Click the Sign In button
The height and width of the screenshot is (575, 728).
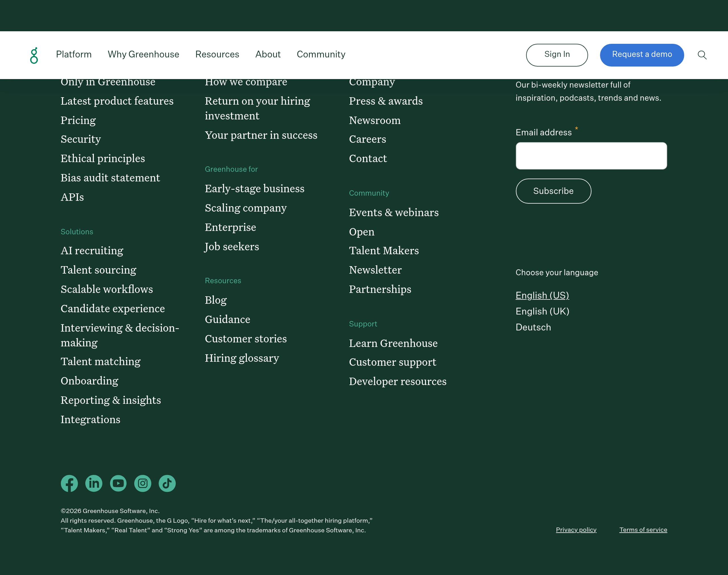[557, 55]
